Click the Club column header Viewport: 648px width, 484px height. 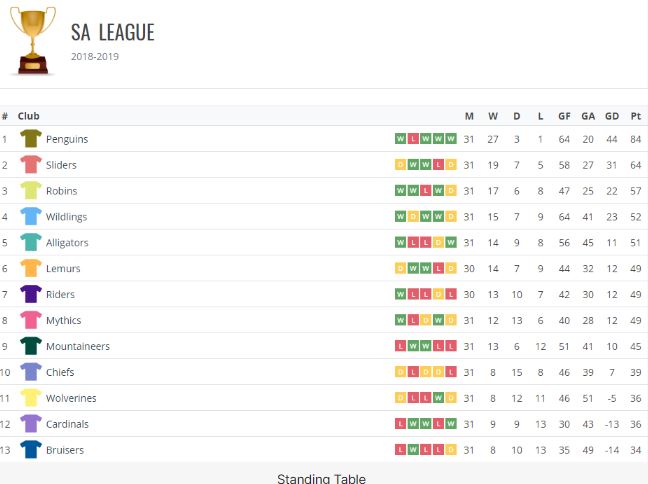coord(29,116)
